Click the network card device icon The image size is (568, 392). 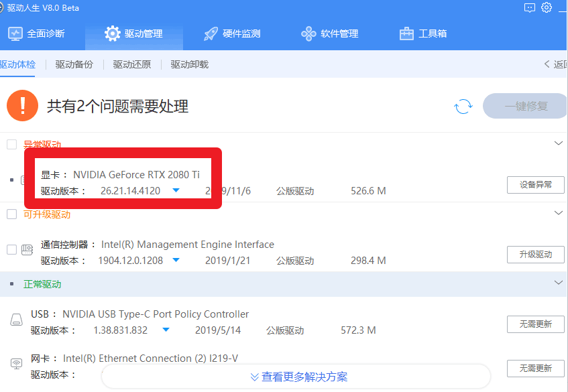click(x=16, y=363)
